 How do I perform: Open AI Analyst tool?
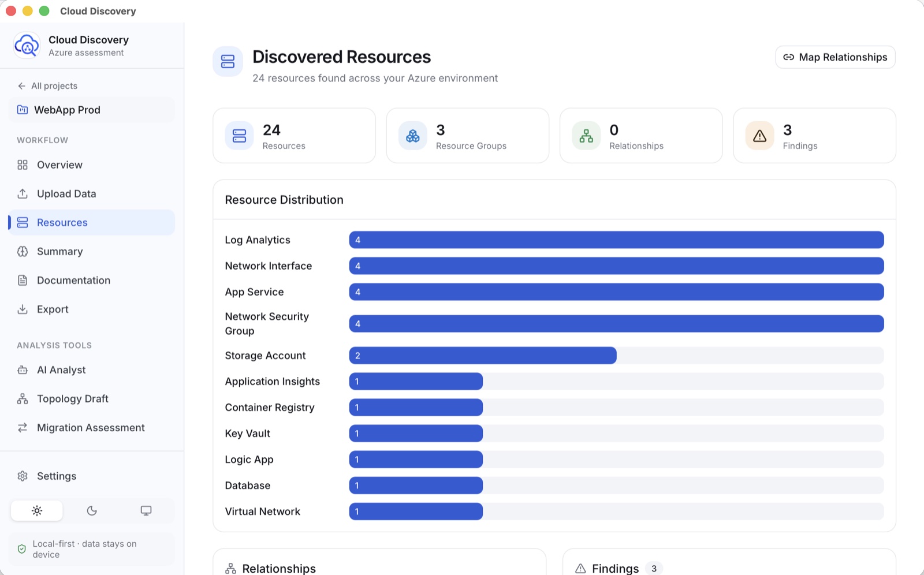[92, 370]
